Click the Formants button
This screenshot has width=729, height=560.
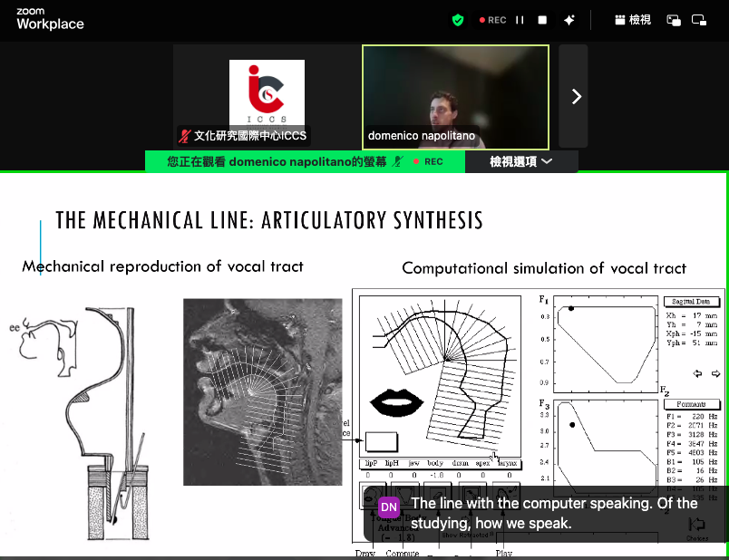tap(691, 404)
